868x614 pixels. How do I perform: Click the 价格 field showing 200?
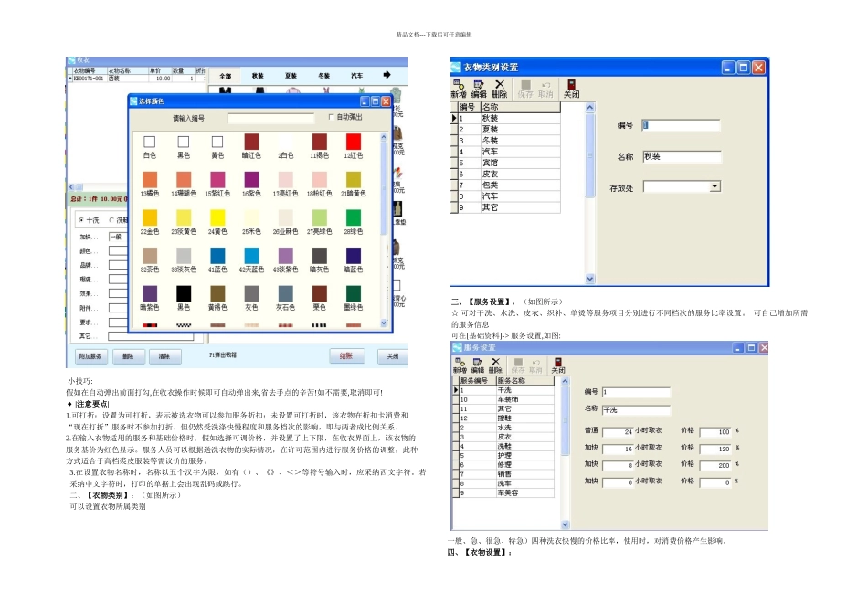(715, 466)
